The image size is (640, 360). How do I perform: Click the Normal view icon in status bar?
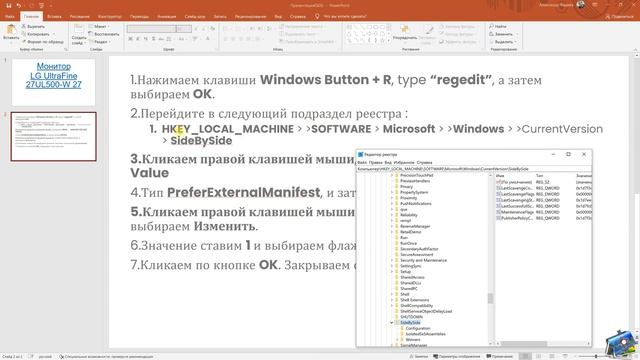(x=525, y=356)
